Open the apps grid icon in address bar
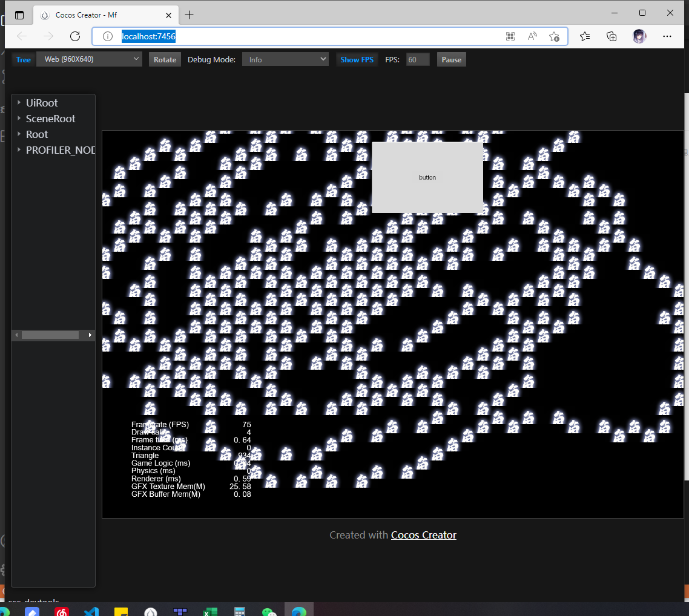Viewport: 689px width, 616px height. pyautogui.click(x=510, y=36)
